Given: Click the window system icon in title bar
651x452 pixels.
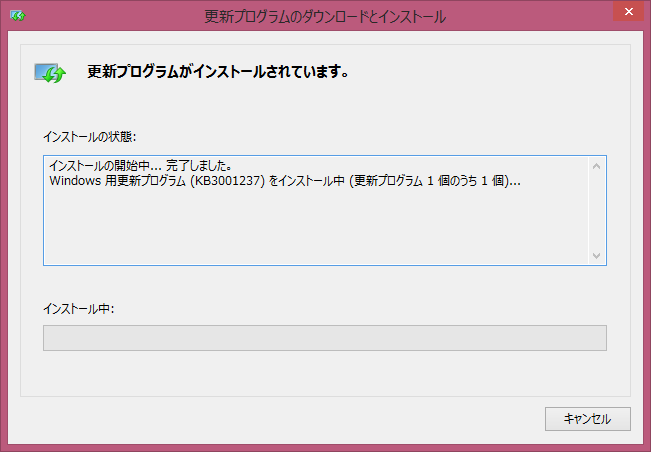Looking at the screenshot, I should click(x=18, y=16).
